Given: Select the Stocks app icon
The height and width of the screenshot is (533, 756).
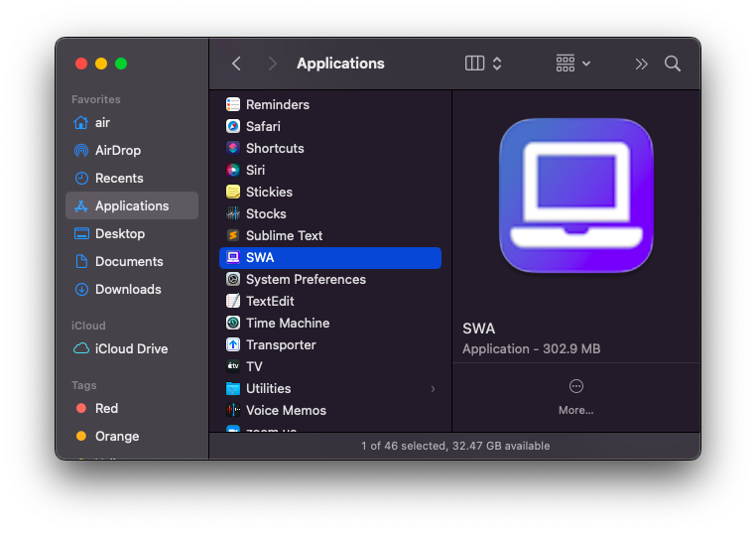Looking at the screenshot, I should (233, 213).
